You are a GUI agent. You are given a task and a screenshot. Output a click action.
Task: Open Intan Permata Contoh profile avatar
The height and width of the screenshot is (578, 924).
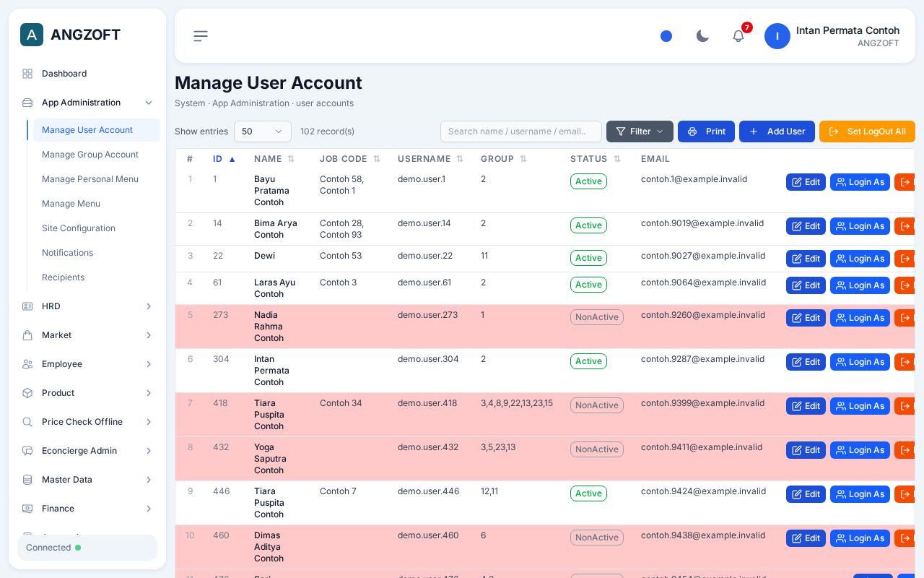pos(777,36)
